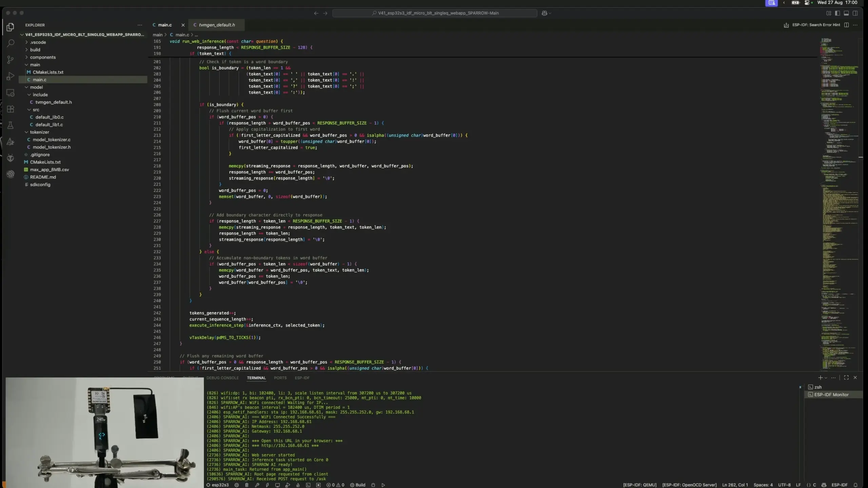This screenshot has height=488, width=868.
Task: Switch to the main.c editor tab
Action: click(165, 25)
